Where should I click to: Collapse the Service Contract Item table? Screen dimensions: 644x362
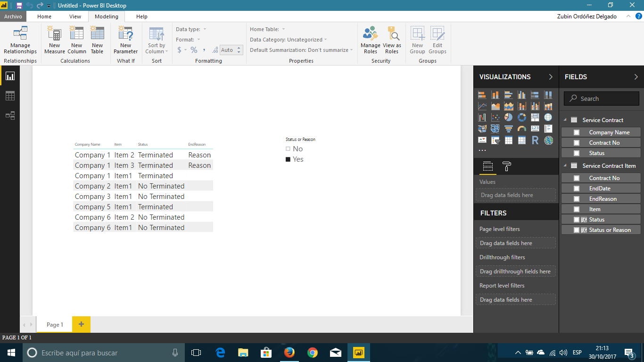(x=565, y=166)
